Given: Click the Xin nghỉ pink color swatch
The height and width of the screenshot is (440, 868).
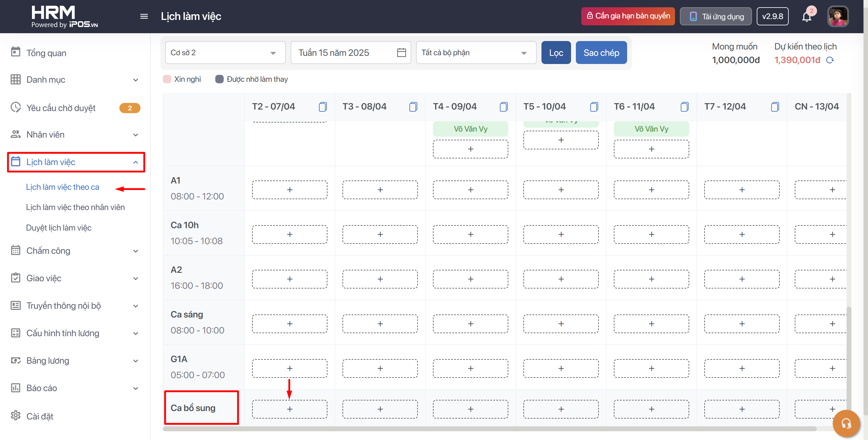Looking at the screenshot, I should (167, 79).
